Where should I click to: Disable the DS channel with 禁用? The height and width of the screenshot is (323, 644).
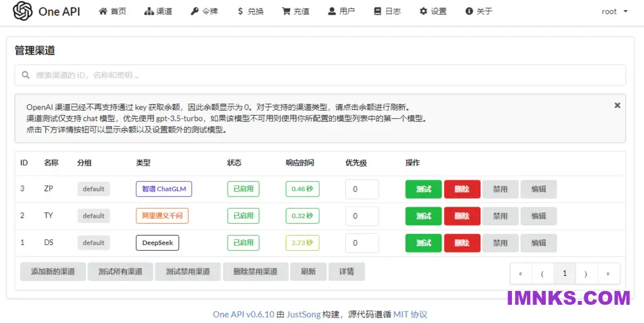[x=500, y=243]
